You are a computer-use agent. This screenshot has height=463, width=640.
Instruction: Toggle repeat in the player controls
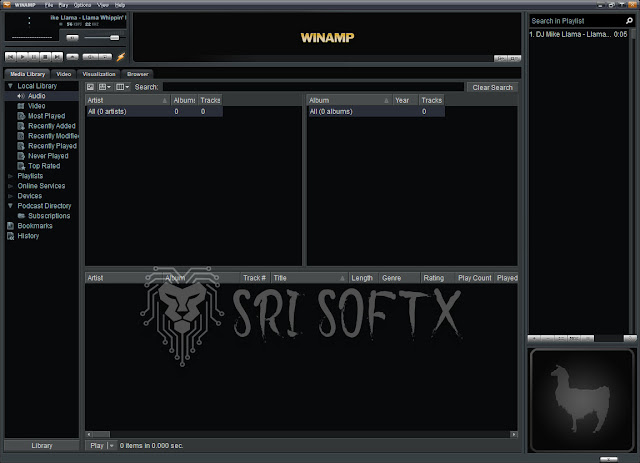pyautogui.click(x=105, y=57)
